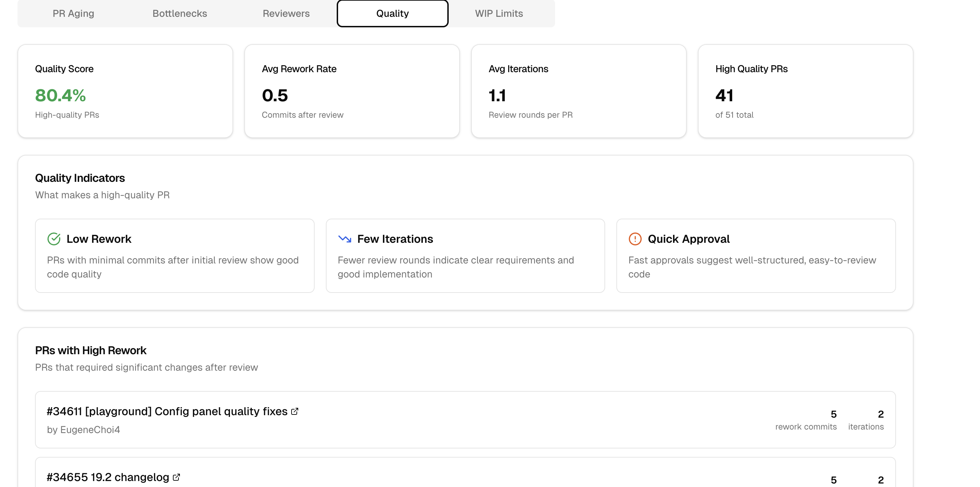Click the Low Rework indicator box
This screenshot has height=487, width=980.
[x=175, y=255]
